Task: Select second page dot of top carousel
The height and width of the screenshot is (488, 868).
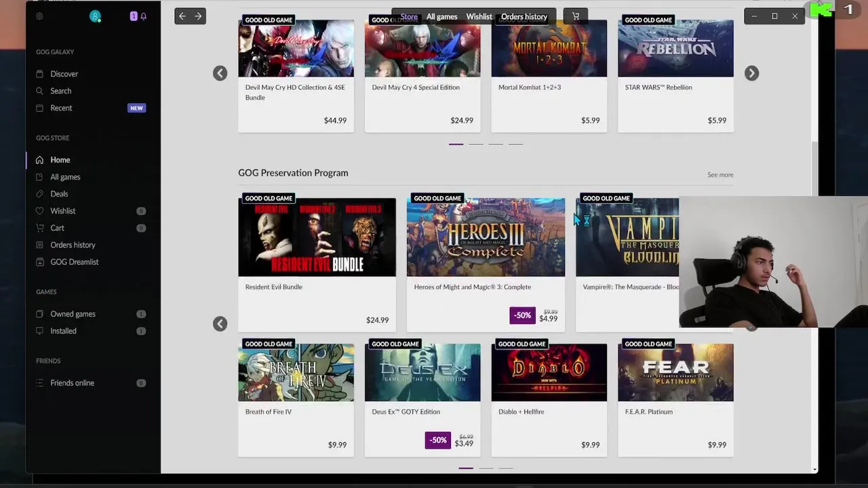Action: (x=476, y=144)
